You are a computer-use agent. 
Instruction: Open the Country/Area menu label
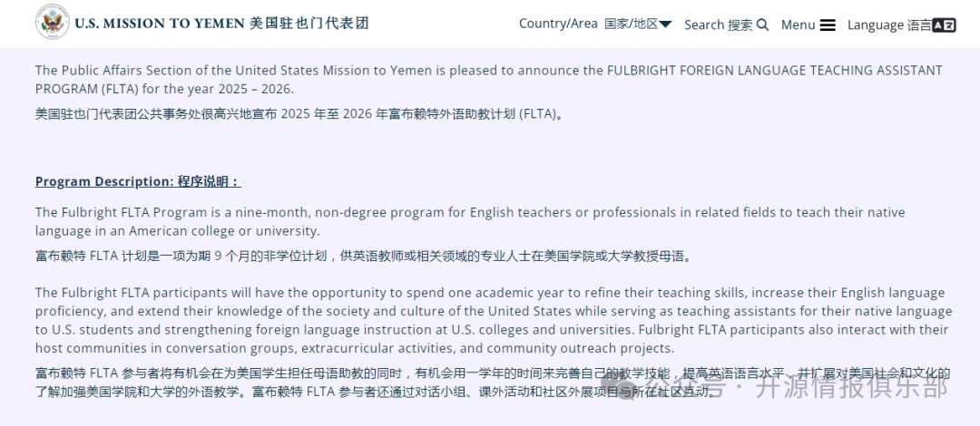point(558,24)
